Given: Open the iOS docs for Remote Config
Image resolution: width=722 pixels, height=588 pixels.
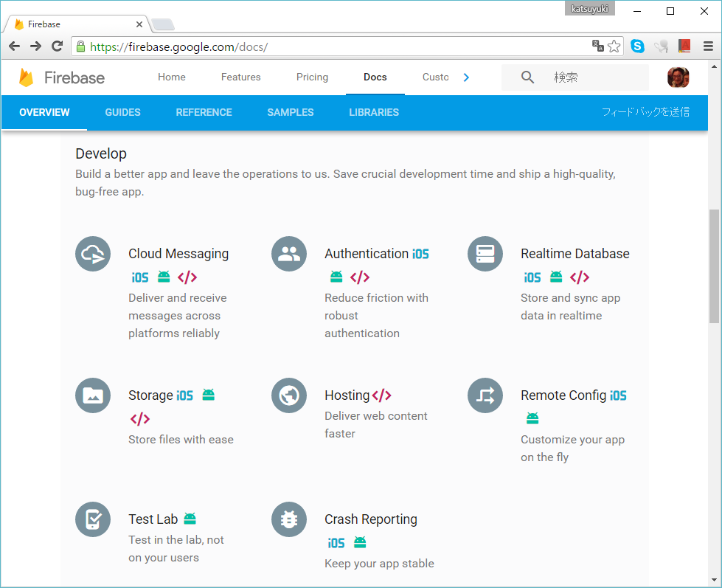Looking at the screenshot, I should point(619,395).
